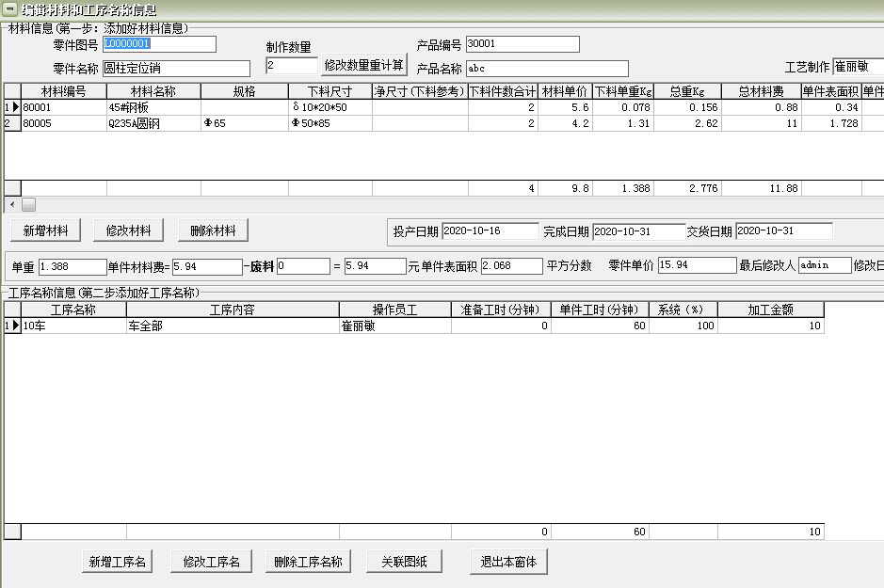Select the Q235A圆钢 material row
The width and height of the screenshot is (884, 588).
coord(153,123)
